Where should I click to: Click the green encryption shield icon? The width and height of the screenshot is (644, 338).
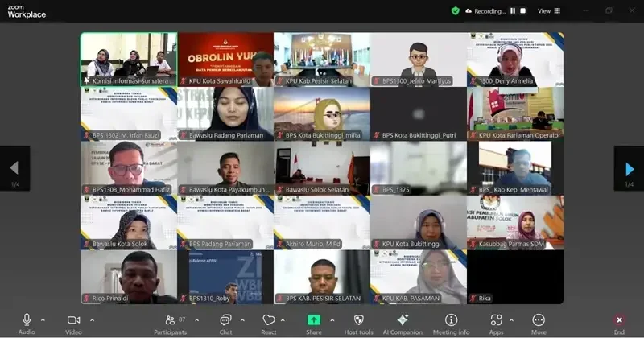click(x=455, y=11)
